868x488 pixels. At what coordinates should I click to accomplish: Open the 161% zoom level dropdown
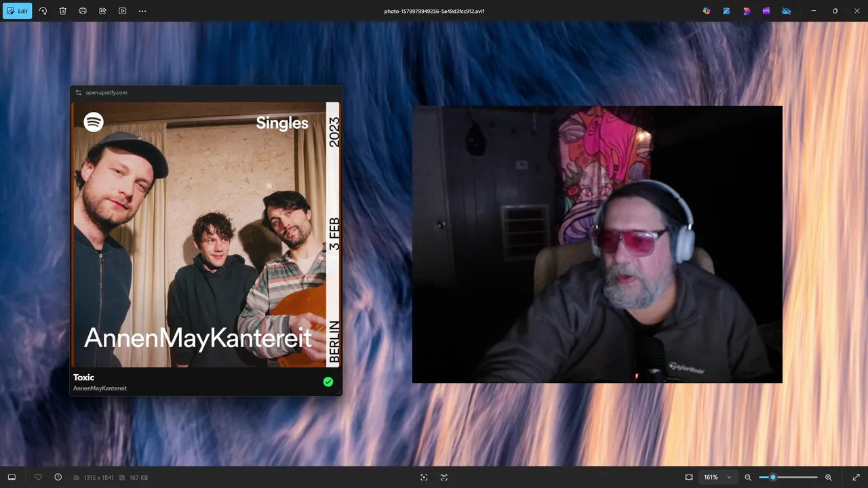tap(717, 477)
